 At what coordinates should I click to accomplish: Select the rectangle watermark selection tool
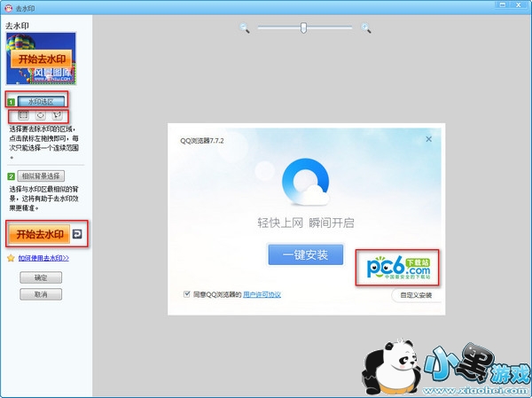[x=23, y=115]
